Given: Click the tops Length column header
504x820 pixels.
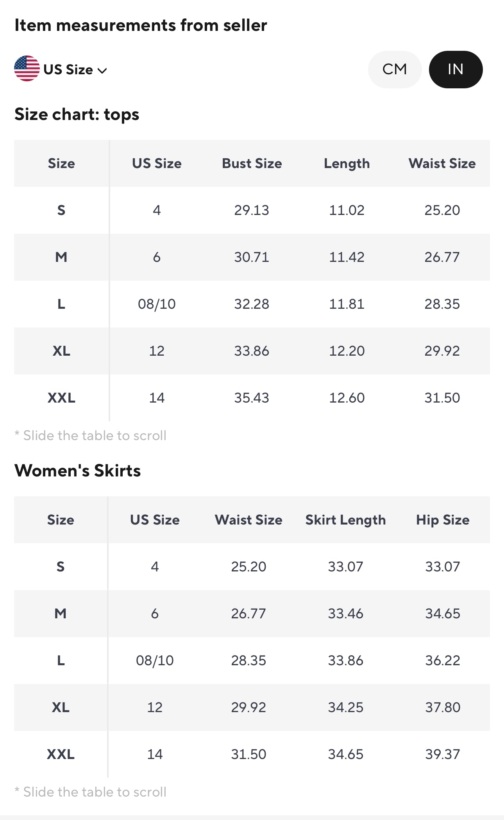Looking at the screenshot, I should (347, 163).
